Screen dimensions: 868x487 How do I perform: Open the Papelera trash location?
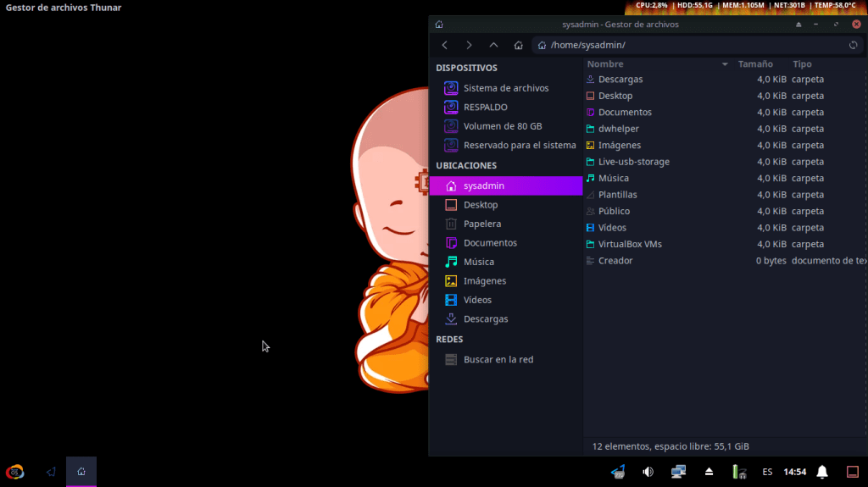point(481,224)
